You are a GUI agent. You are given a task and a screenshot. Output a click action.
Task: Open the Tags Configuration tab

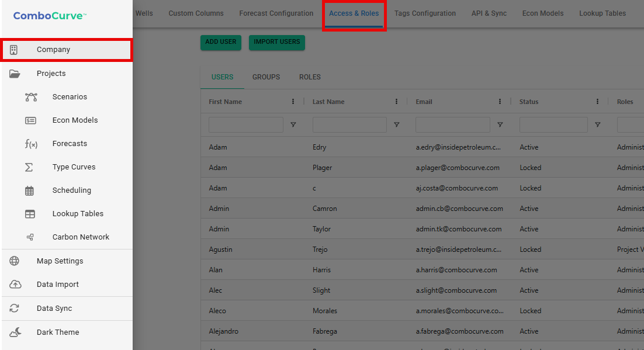[425, 13]
